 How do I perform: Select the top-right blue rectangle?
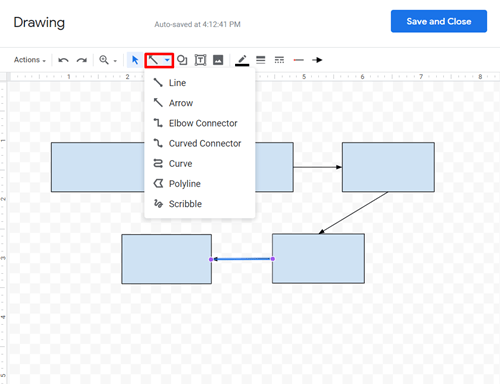pos(388,167)
